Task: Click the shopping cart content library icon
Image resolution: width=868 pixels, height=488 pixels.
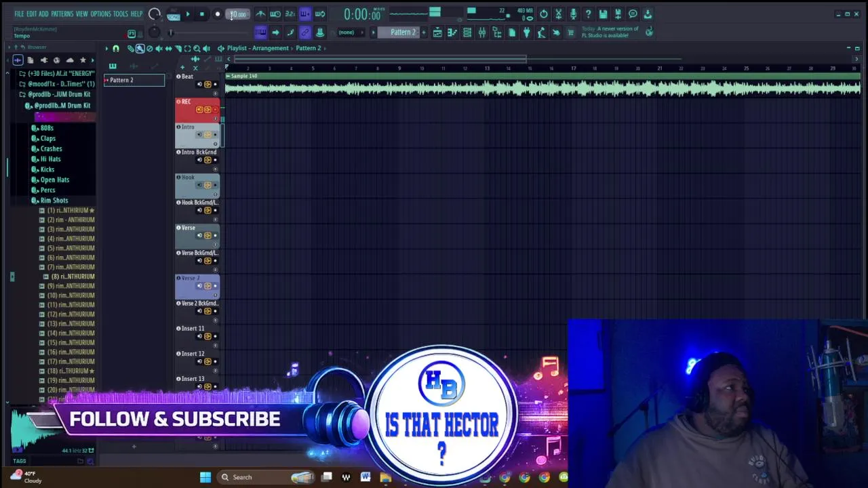Action: [571, 33]
